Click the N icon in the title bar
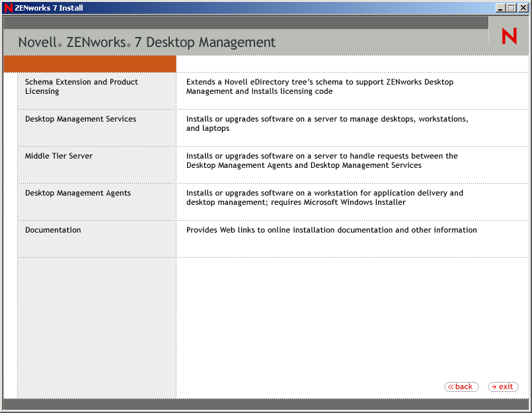The image size is (532, 413). tap(7, 7)
